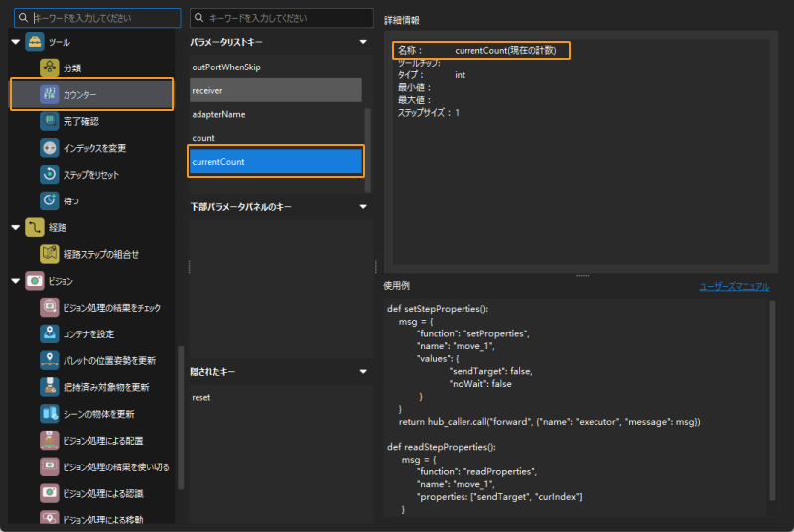Viewport: 794px width, 532px height.
Task: Click the 分類 (classify) step icon
Action: (x=50, y=67)
